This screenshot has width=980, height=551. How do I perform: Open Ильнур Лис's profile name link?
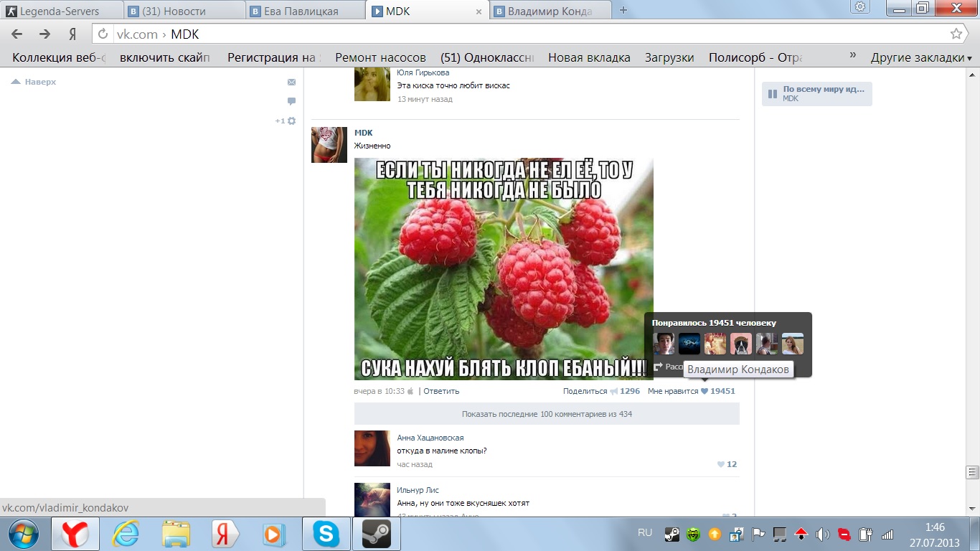[418, 490]
